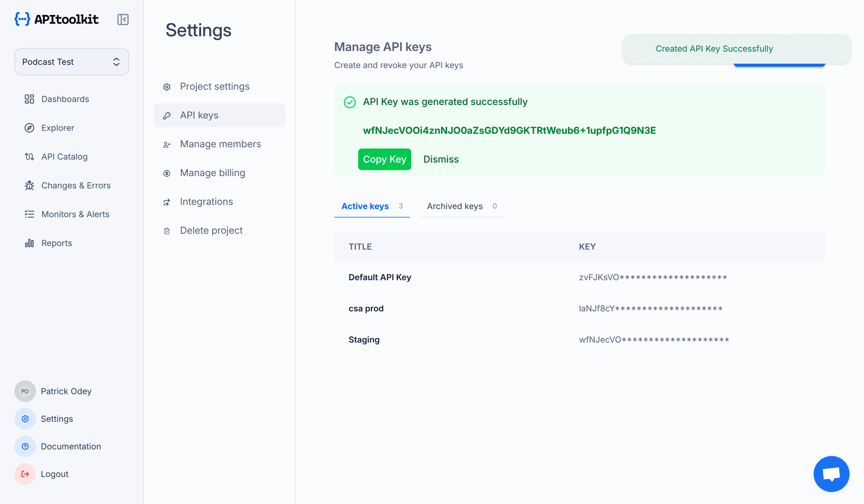Log out using the red logout icon
Viewport: 864px width, 504px height.
[25, 474]
